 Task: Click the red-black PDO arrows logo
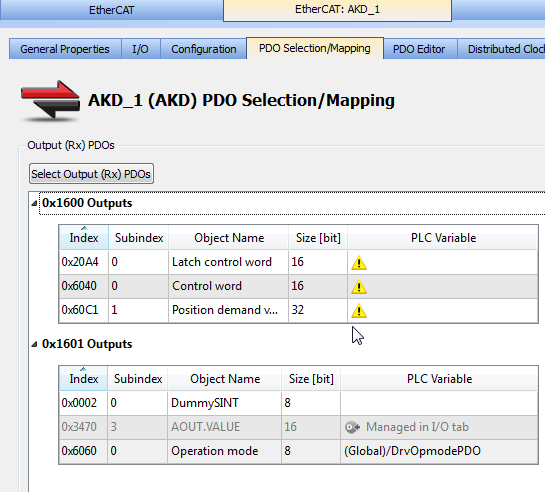tap(51, 101)
